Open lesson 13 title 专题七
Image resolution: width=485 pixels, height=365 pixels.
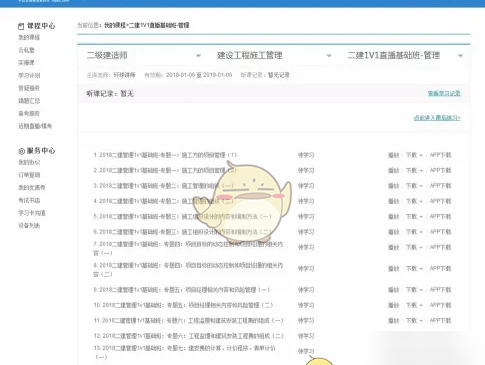click(185, 352)
